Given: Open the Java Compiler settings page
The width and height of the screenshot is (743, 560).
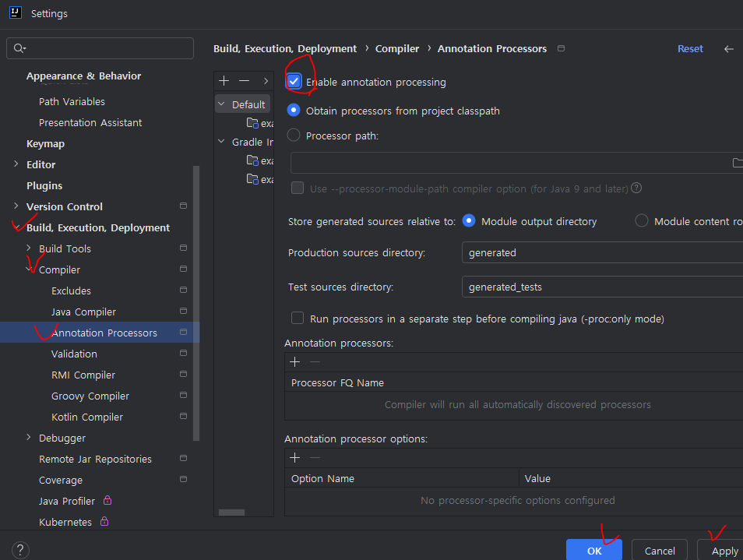Looking at the screenshot, I should coord(83,312).
